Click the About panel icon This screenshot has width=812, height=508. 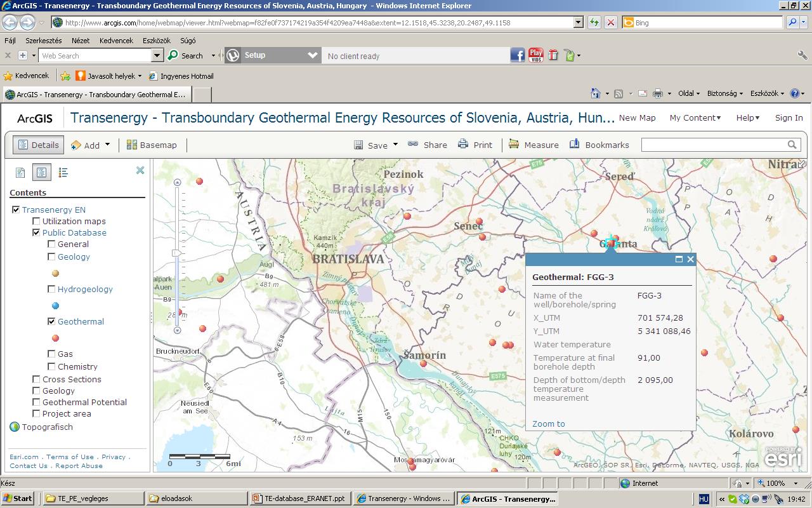tap(20, 172)
